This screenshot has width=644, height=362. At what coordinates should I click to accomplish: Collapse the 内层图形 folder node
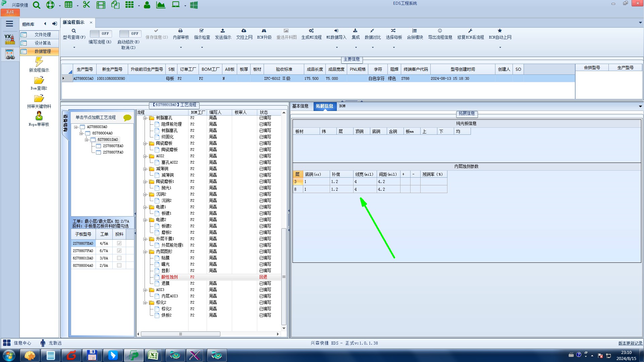[145, 252]
